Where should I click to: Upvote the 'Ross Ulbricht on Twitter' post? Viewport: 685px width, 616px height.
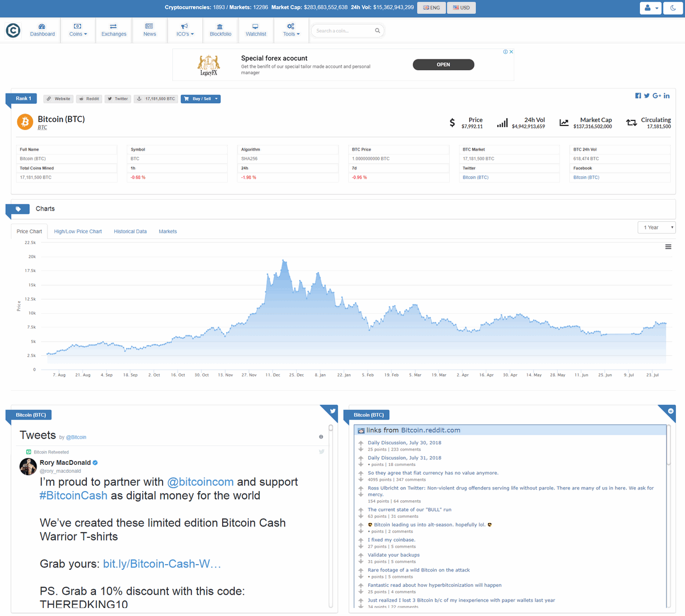point(361,488)
